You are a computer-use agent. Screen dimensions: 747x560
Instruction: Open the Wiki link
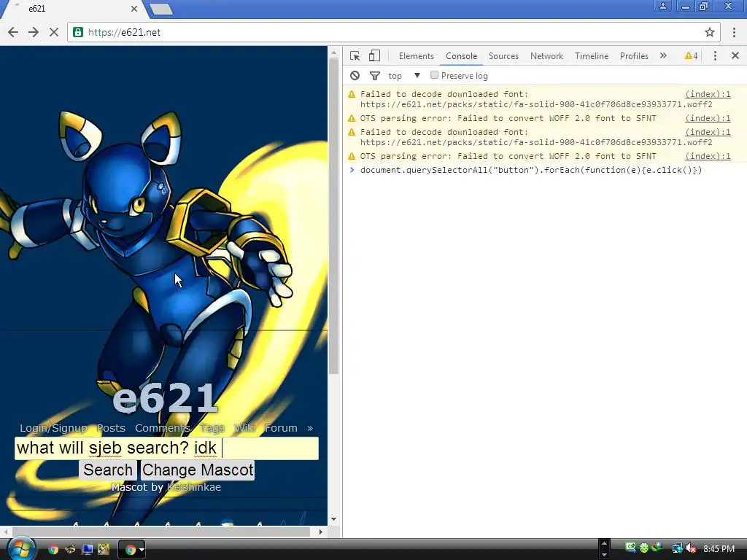[x=244, y=428]
